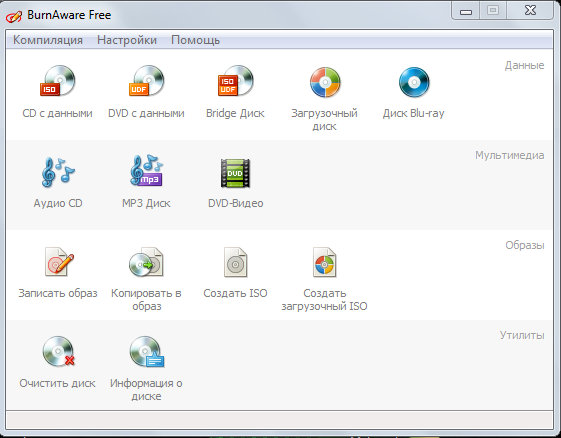Minimize the BurnAware Free window
This screenshot has width=561, height=438.
point(466,11)
